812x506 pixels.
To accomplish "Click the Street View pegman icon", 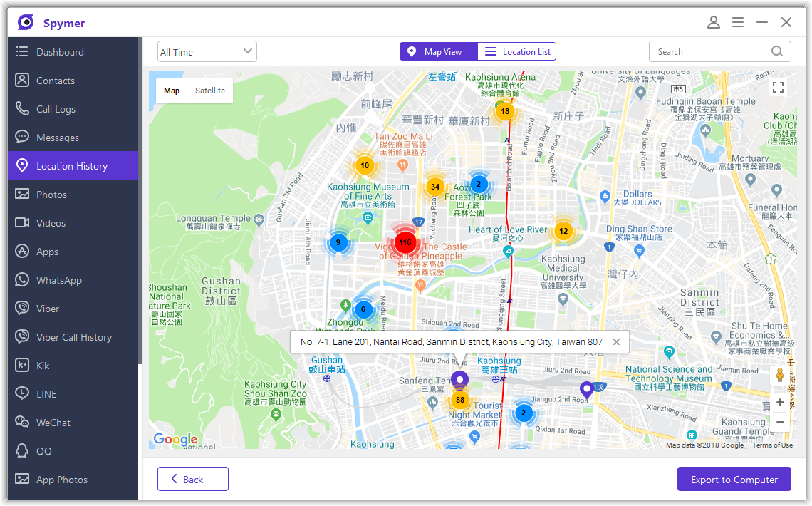I will pyautogui.click(x=780, y=374).
